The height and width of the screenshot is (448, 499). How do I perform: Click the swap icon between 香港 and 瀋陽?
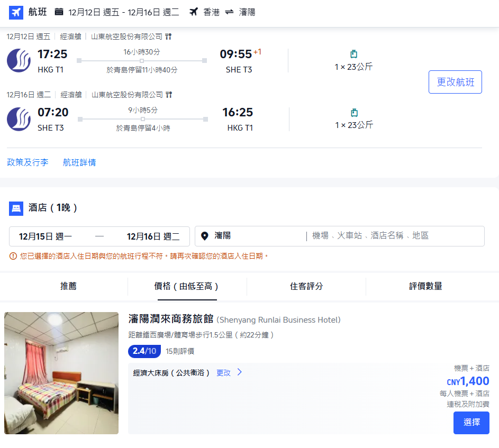[229, 12]
